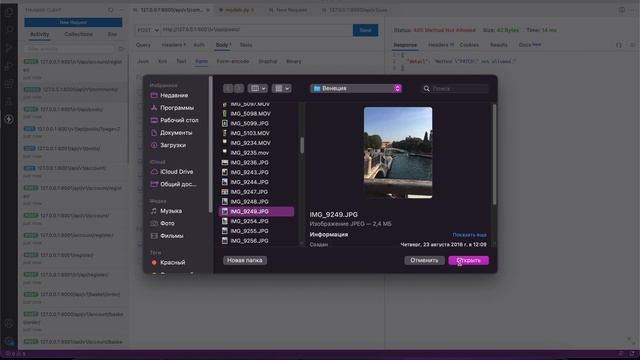The width and height of the screenshot is (640, 360).
Task: Click the blue Send button
Action: click(x=365, y=30)
